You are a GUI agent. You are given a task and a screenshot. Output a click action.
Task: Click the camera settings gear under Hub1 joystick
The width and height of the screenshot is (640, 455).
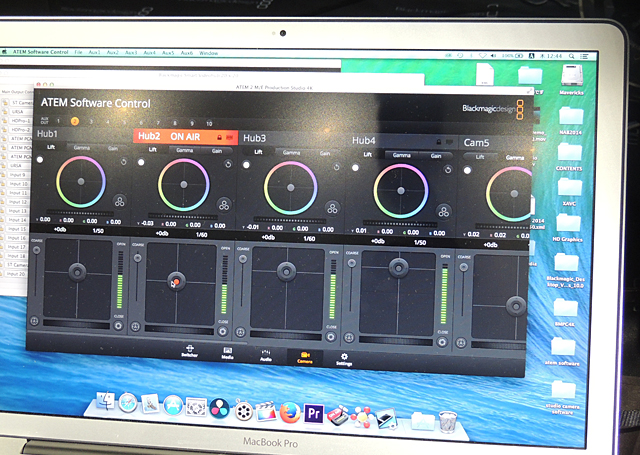[118, 326]
